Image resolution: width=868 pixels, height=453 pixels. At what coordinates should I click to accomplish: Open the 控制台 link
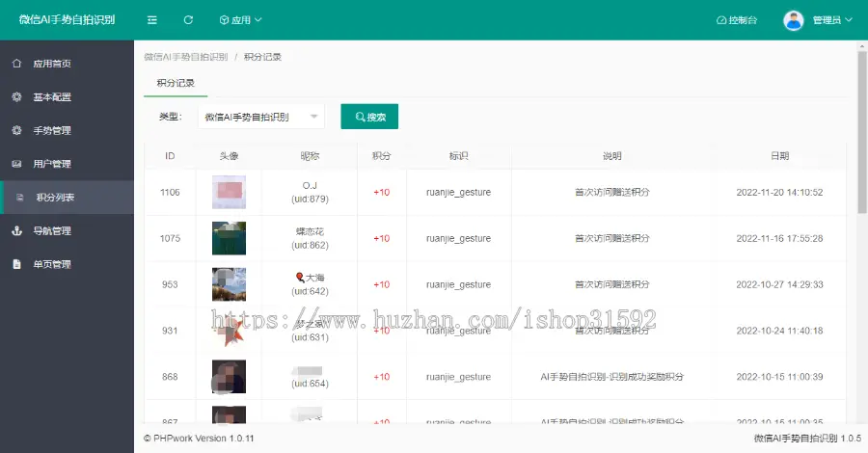737,20
